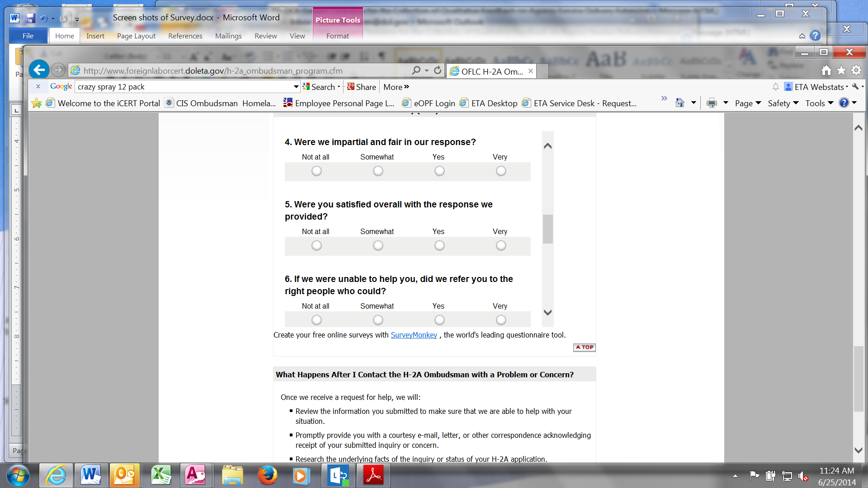Click the TOP button below survey
The image size is (868, 488).
[584, 347]
